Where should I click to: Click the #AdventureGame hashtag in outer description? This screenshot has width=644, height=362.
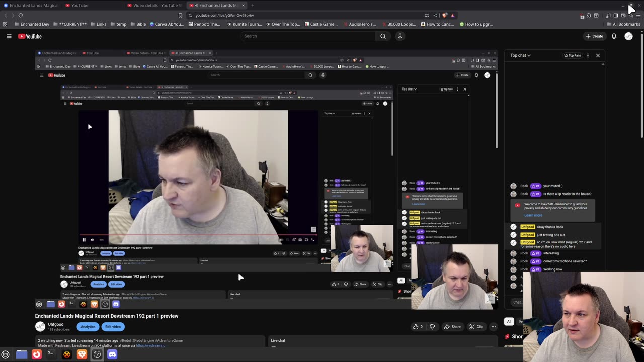tap(169, 340)
